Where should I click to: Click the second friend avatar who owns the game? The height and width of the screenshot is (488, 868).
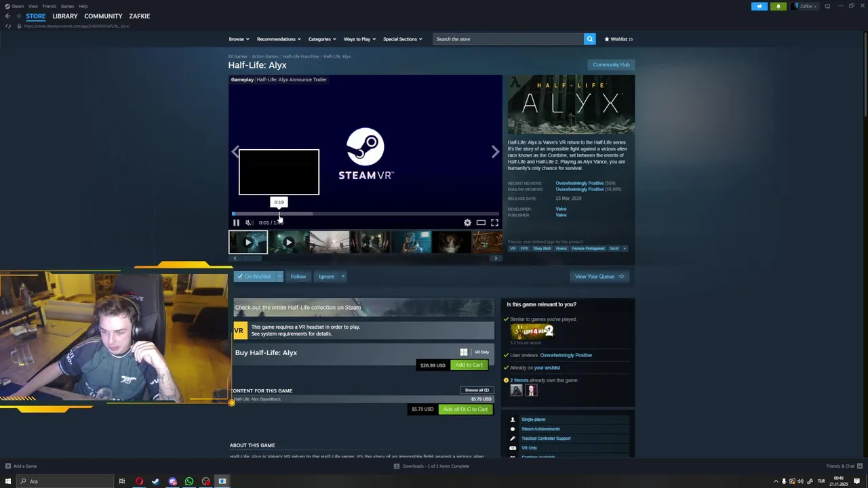531,390
